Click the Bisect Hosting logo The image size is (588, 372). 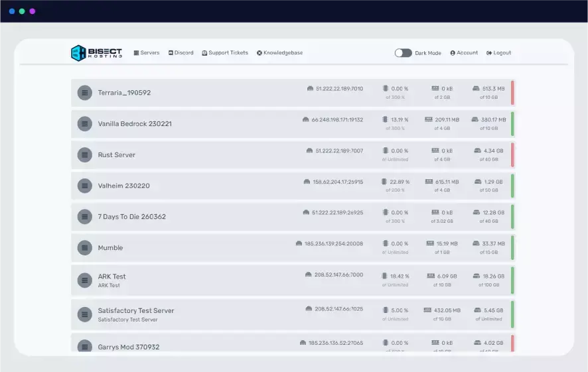point(96,53)
